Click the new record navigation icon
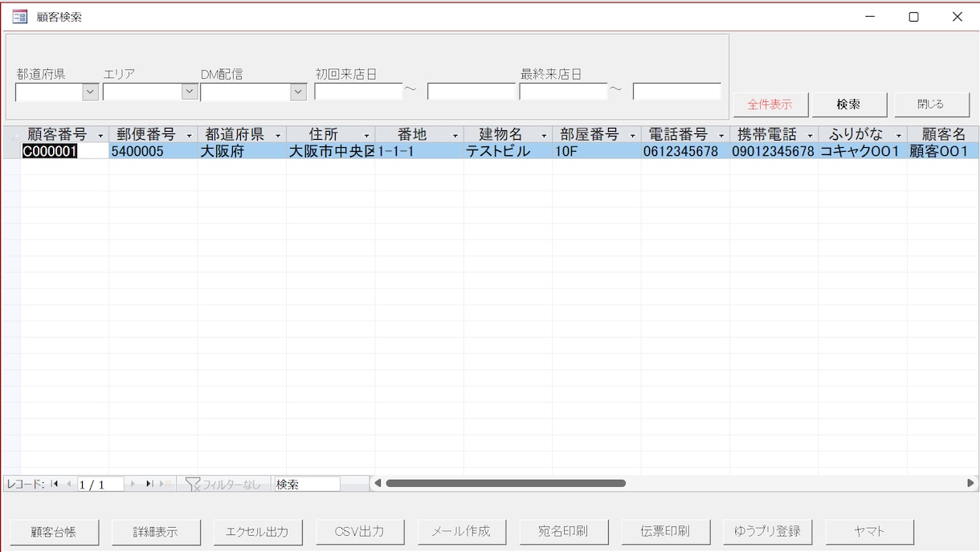The height and width of the screenshot is (552, 980). point(165,484)
